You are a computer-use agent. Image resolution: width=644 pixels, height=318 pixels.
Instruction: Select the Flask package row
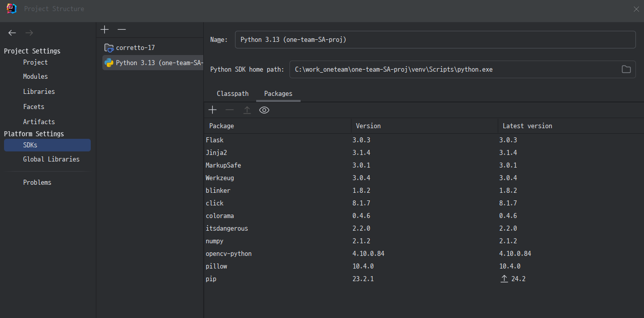424,140
